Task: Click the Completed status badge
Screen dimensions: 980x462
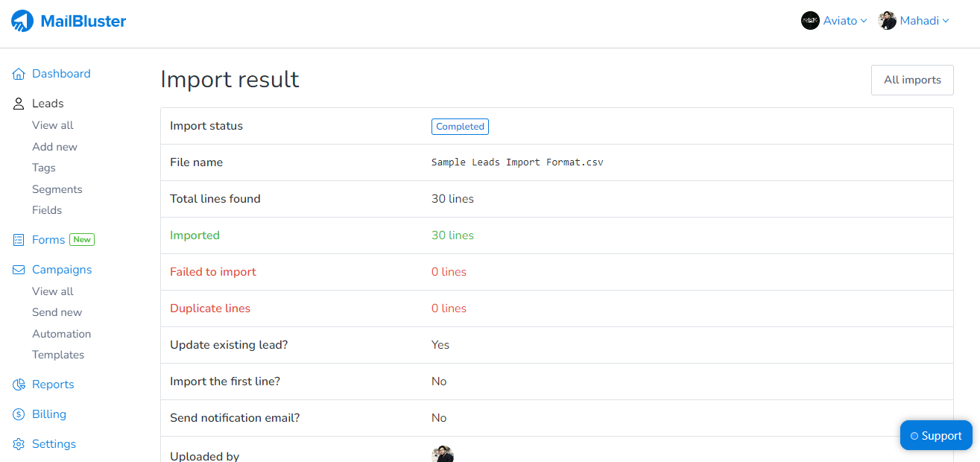Action: click(460, 126)
